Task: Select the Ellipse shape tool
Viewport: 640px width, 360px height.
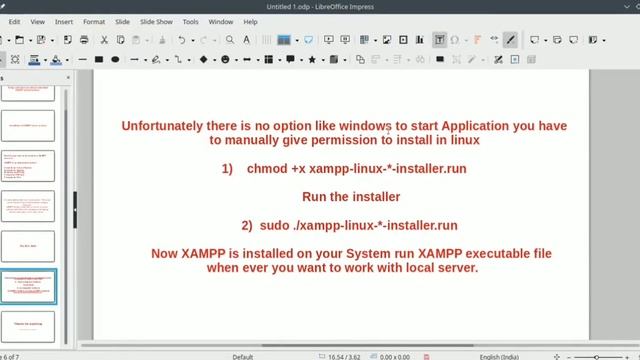Action: [x=115, y=60]
